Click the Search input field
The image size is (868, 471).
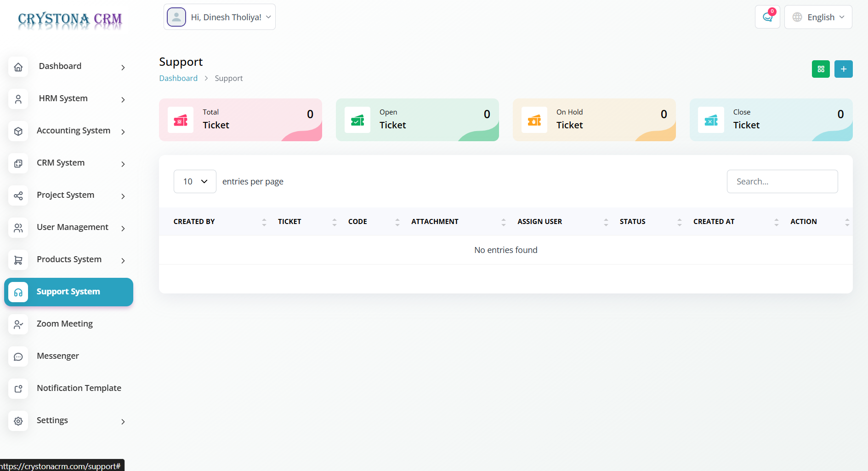(x=782, y=181)
